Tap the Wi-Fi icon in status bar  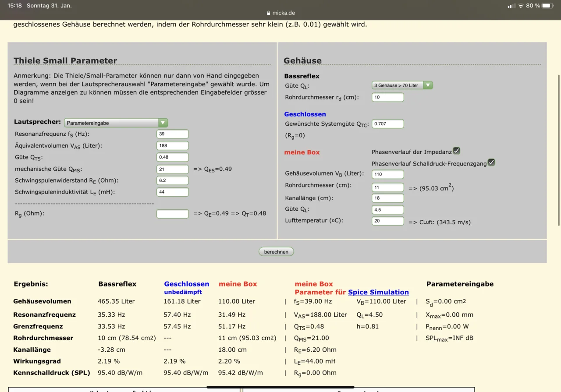[521, 6]
